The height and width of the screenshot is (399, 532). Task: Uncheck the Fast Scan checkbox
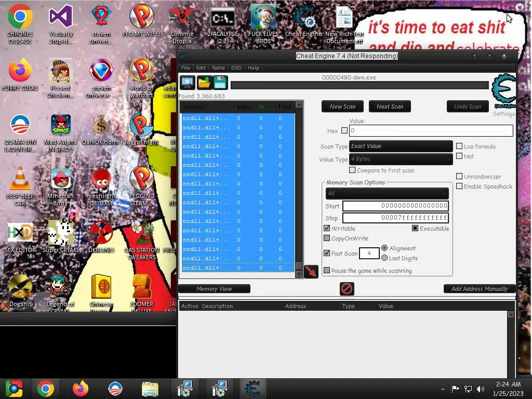tap(327, 253)
